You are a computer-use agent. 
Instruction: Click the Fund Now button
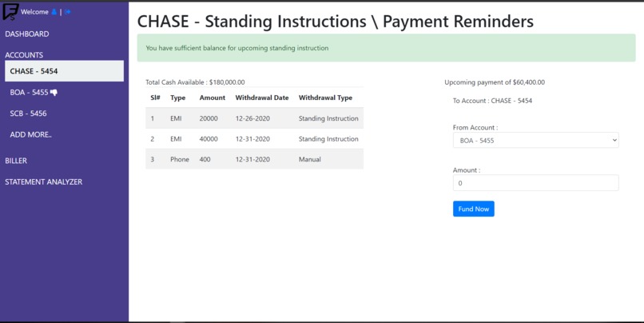click(x=474, y=209)
